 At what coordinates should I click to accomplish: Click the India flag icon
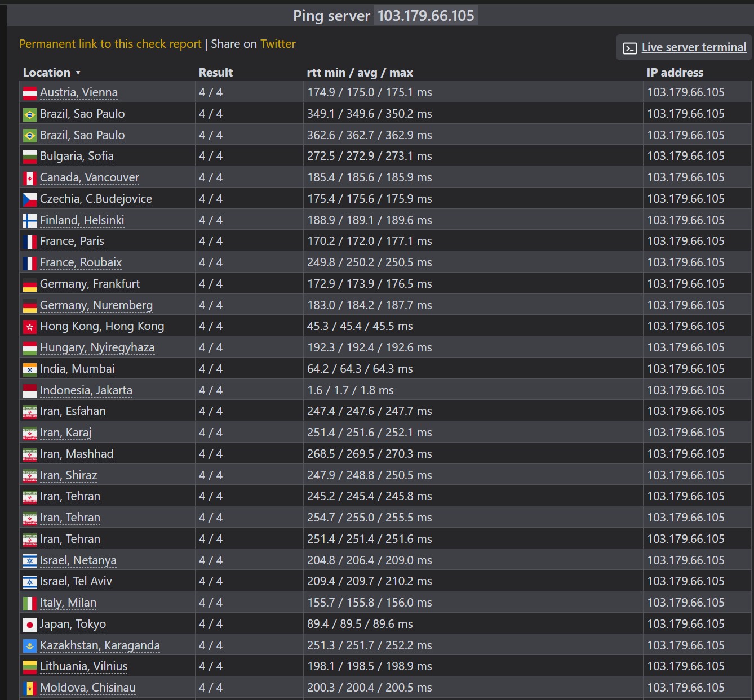tap(30, 369)
